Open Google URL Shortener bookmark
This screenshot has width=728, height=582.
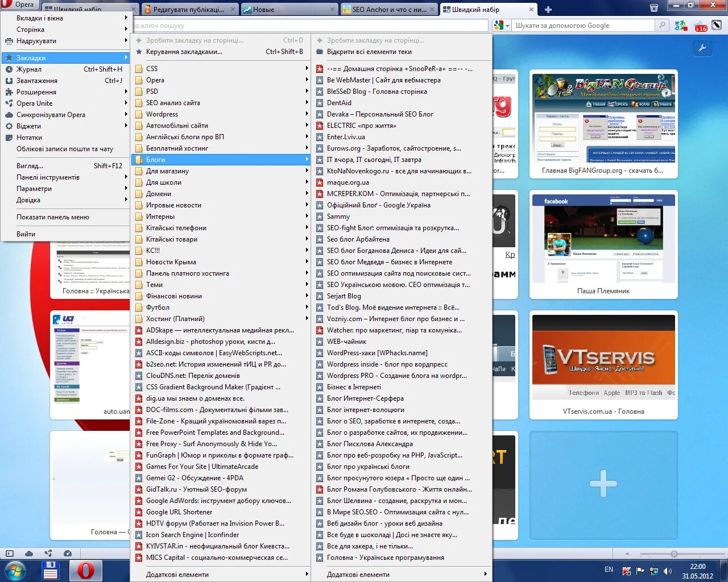pyautogui.click(x=222, y=512)
